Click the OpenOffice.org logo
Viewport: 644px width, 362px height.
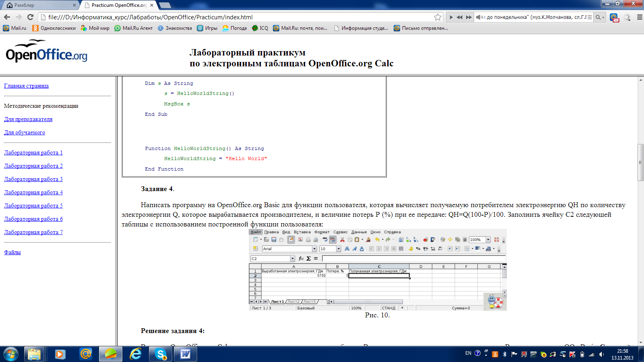click(46, 51)
